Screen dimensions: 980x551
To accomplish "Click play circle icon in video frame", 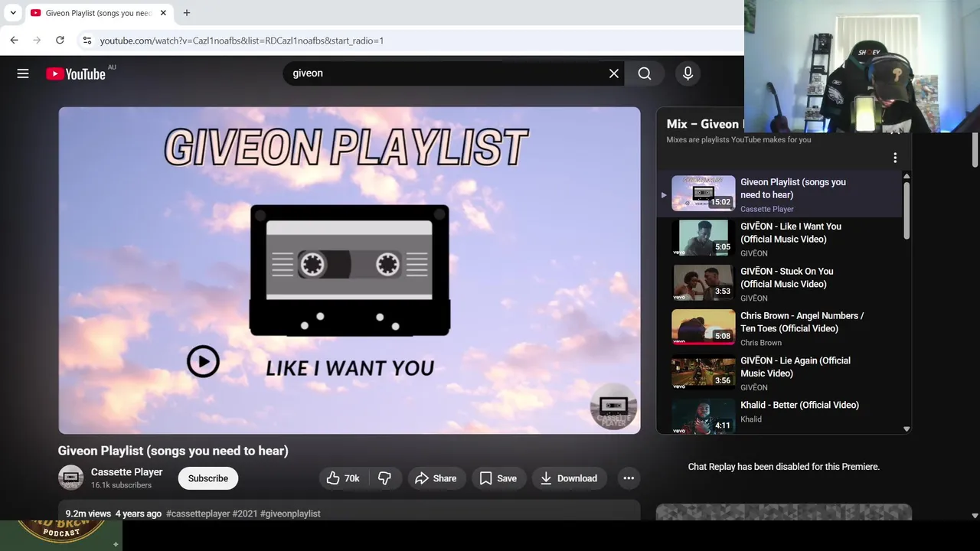I will point(203,362).
